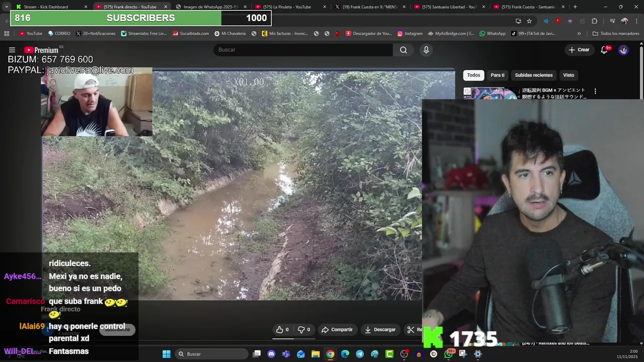The image size is (644, 362).
Task: Open File Explorer from the taskbar
Action: tap(315, 354)
